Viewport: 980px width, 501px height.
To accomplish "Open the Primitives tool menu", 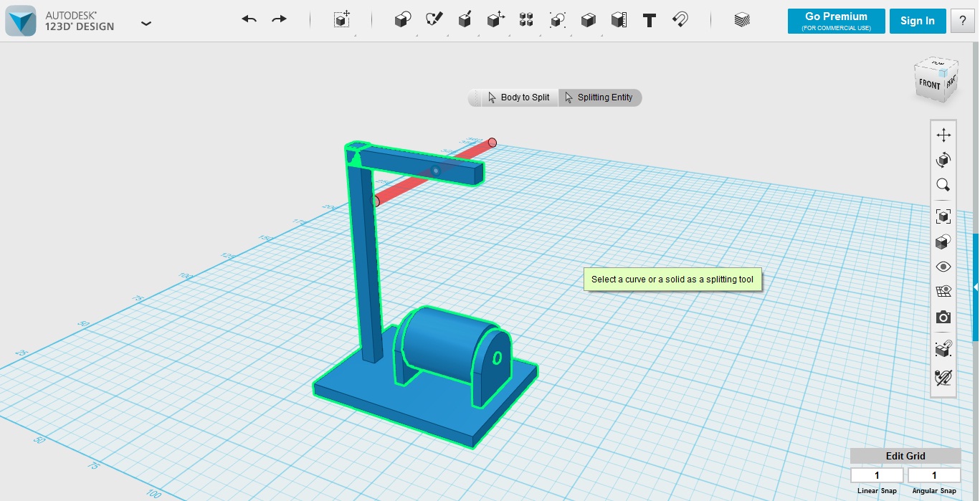I will click(x=403, y=20).
